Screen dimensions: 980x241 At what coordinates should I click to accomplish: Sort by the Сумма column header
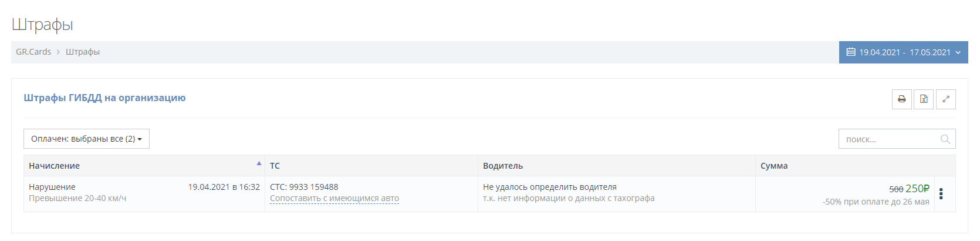(x=774, y=166)
